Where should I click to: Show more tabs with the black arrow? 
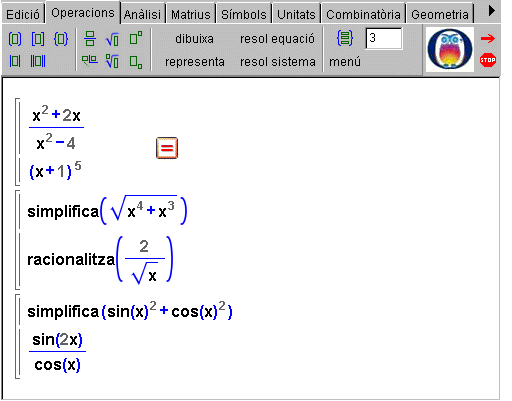[491, 11]
